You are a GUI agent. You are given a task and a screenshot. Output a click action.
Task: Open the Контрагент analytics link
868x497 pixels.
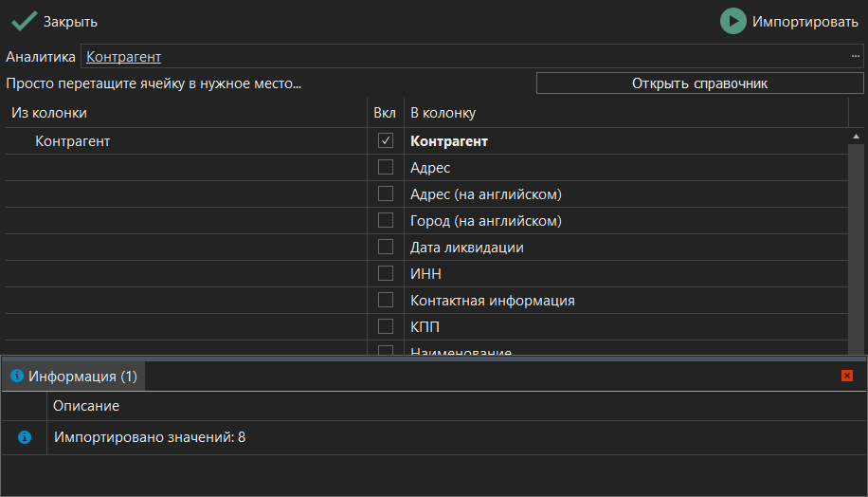coord(123,57)
